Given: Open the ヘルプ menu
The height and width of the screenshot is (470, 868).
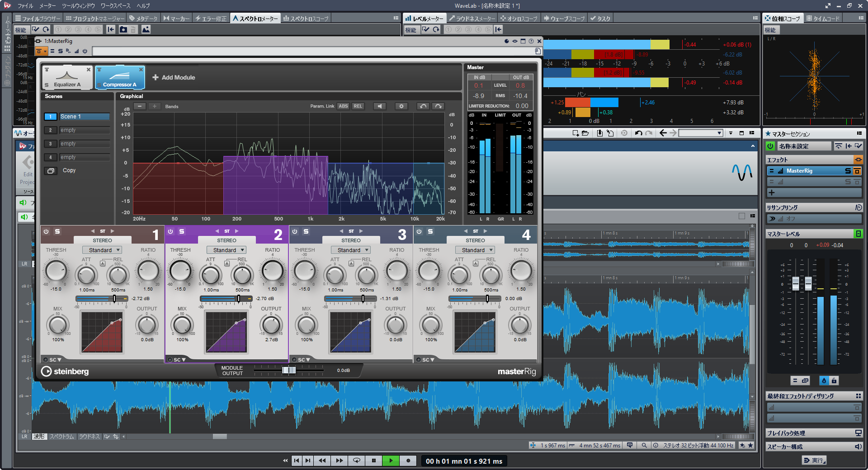Looking at the screenshot, I should click(143, 5).
